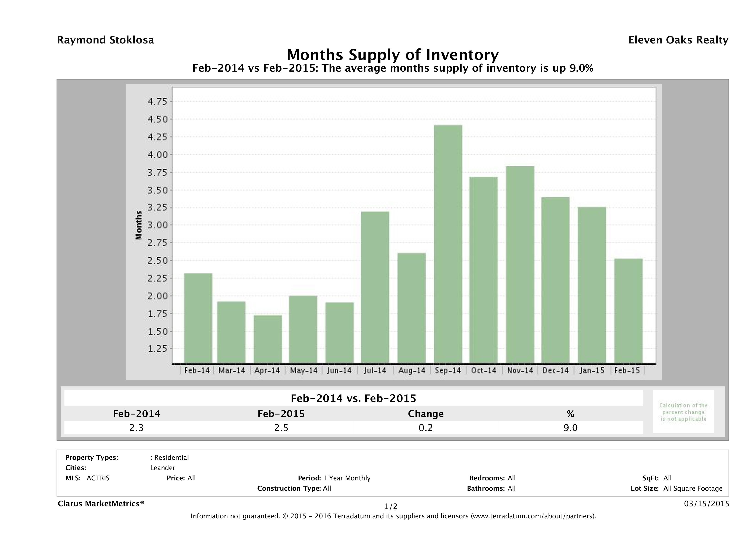Click the Change column header
Image resolution: width=738 pixels, height=560 pixels.
(x=426, y=414)
